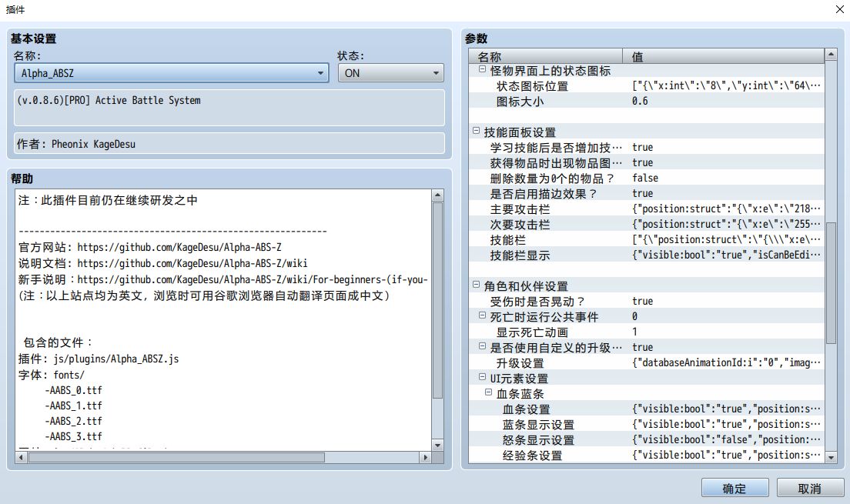Viewport: 850px width, 504px height.
Task: Collapse the 死亡时运行公共事件 node
Action: 482,315
